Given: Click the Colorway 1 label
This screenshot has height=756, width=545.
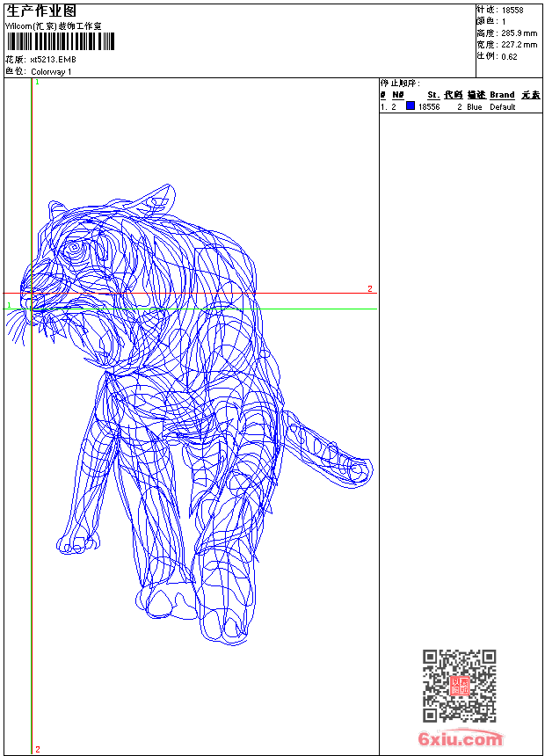Looking at the screenshot, I should [x=51, y=71].
